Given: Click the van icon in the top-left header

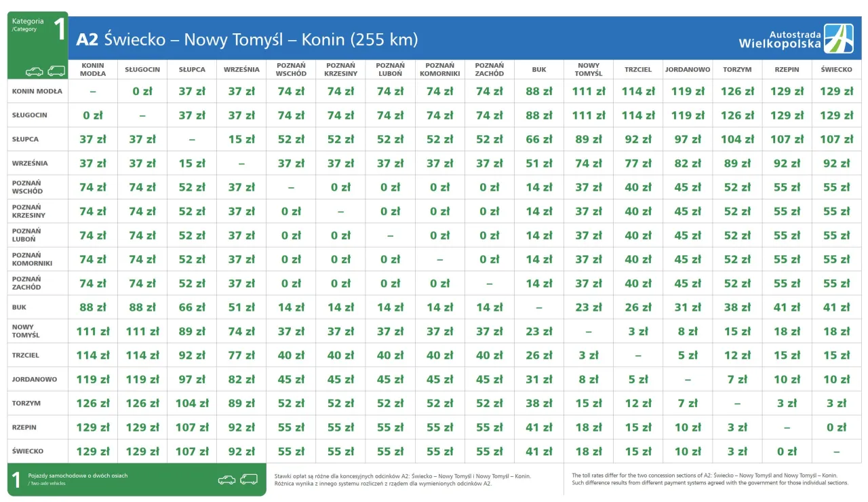Looking at the screenshot, I should (56, 71).
